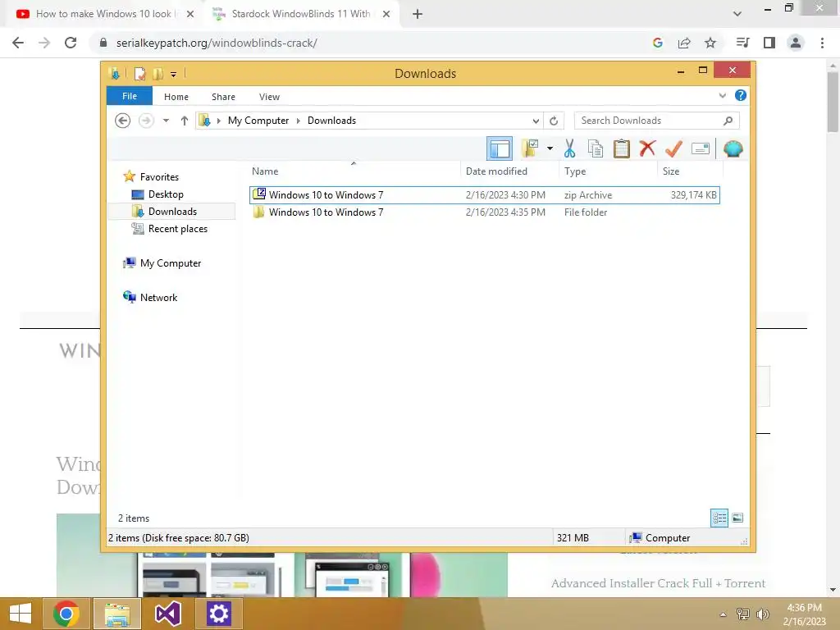Click the File folder type cell
840x630 pixels.
586,212
